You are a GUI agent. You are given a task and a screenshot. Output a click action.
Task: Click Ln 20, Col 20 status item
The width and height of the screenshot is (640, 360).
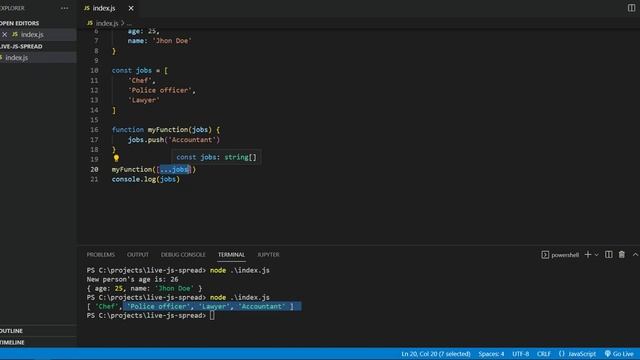pos(436,354)
